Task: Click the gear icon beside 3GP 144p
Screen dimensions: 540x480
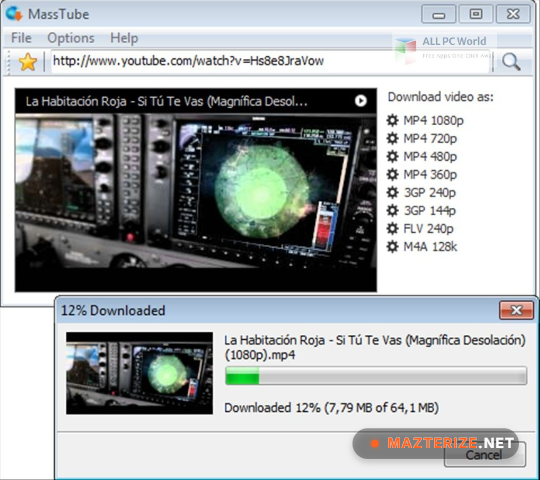Action: click(x=392, y=210)
